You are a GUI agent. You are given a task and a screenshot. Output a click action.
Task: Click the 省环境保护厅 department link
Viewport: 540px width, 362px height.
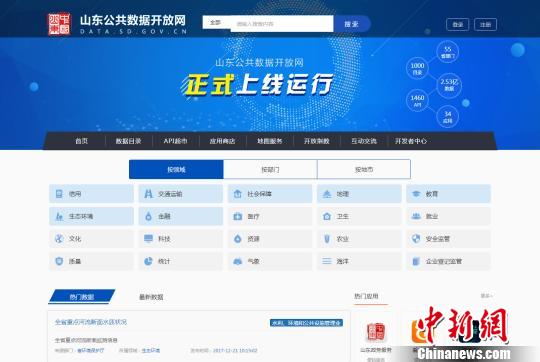point(91,350)
